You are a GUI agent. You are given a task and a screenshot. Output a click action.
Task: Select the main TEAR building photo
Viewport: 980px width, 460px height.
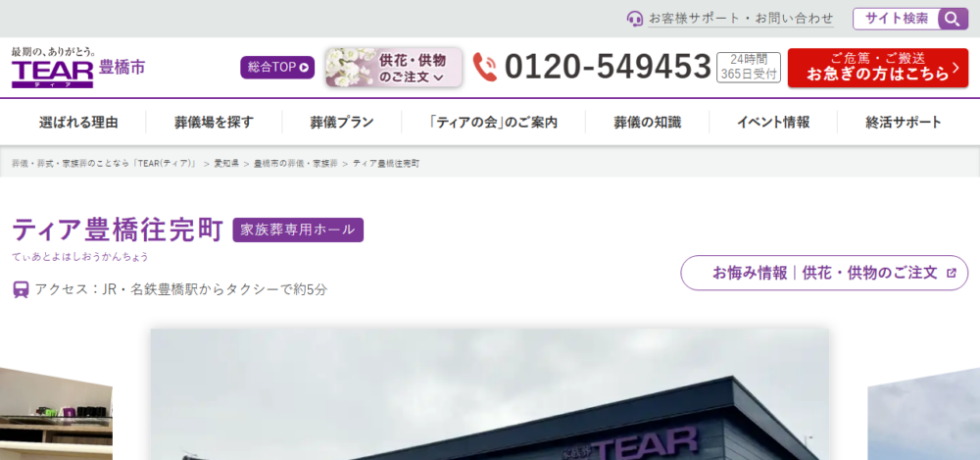[x=490, y=394]
